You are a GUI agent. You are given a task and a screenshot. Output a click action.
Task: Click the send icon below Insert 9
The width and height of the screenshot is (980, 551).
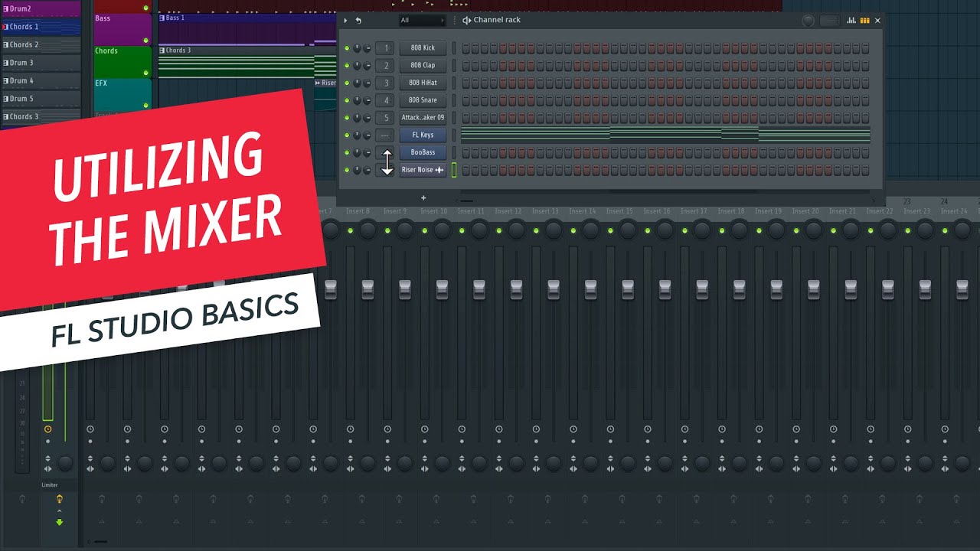coord(398,499)
